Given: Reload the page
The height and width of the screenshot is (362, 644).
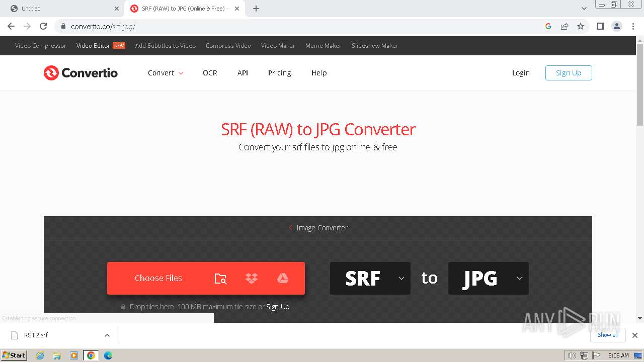Looking at the screenshot, I should 43,26.
